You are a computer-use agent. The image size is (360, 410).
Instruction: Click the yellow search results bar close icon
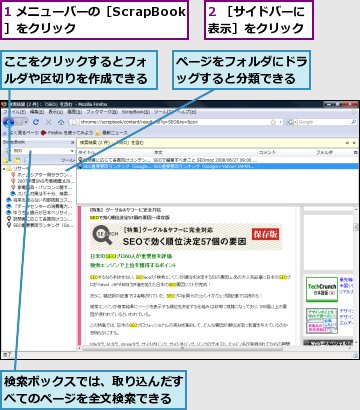(354, 143)
